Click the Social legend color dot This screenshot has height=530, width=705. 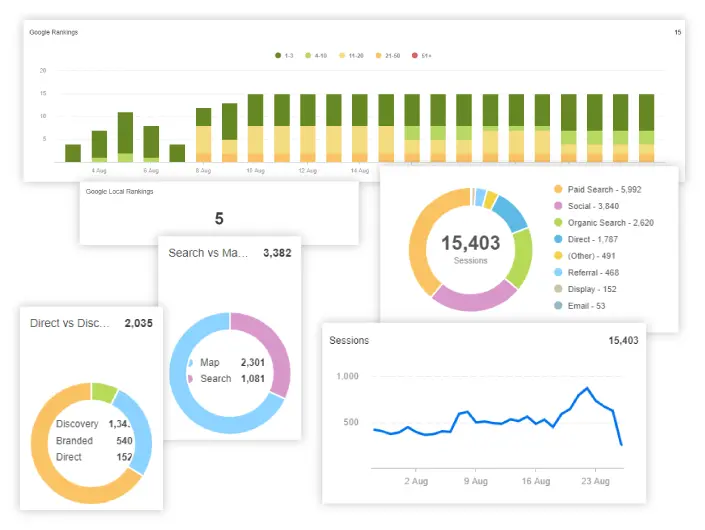coord(557,206)
